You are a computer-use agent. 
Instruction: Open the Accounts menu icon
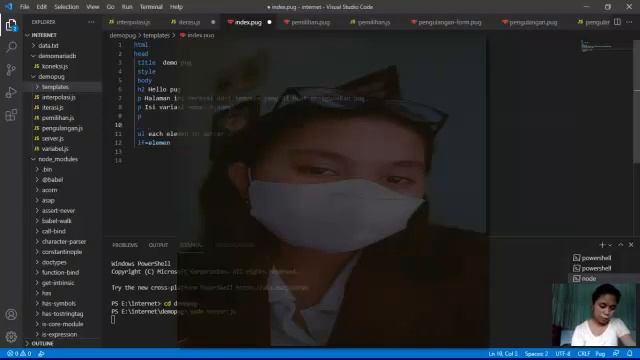click(11, 314)
